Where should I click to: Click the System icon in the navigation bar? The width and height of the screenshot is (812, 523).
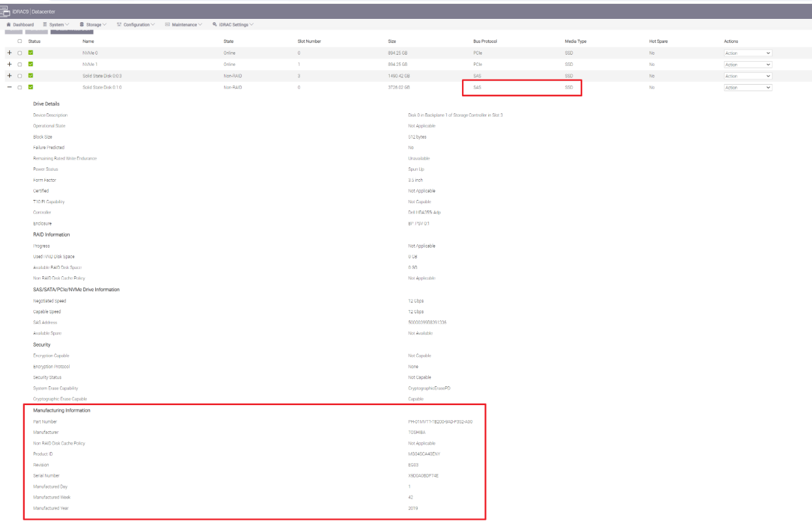(x=45, y=24)
